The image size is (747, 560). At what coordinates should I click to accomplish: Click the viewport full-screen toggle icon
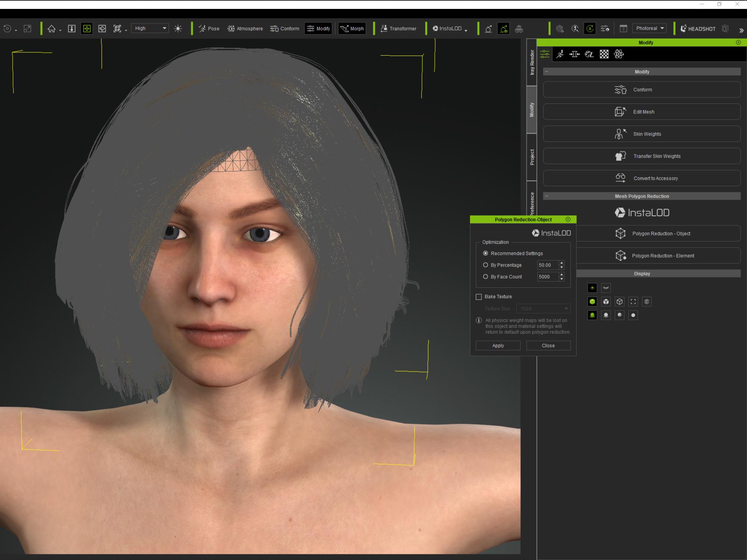pos(27,29)
